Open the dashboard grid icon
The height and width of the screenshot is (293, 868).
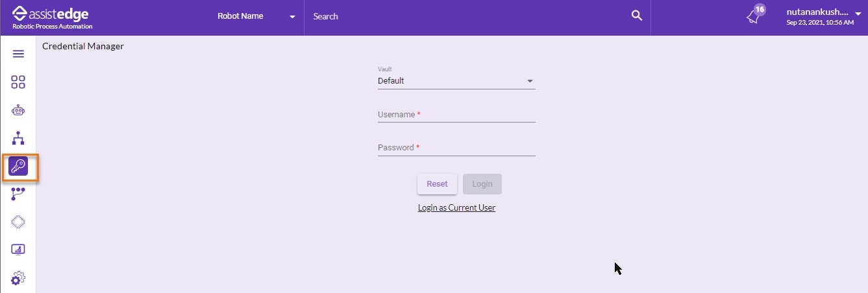tap(18, 82)
